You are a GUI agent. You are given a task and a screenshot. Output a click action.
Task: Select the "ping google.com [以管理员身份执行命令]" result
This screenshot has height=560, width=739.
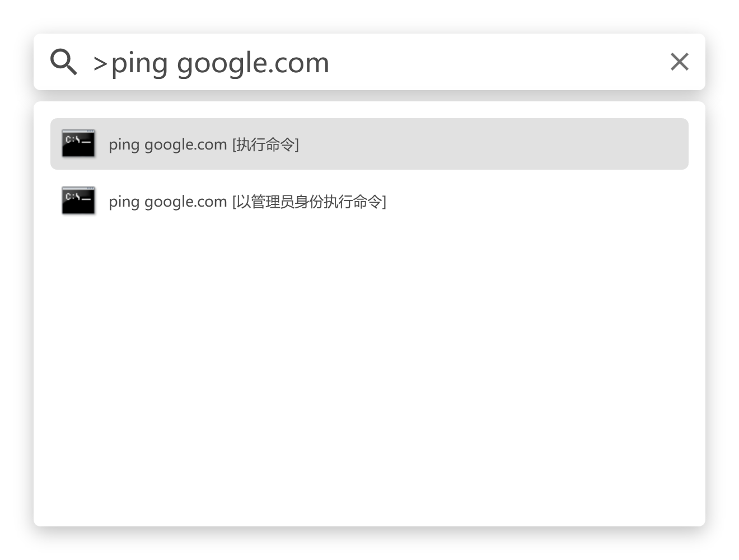[x=369, y=201]
